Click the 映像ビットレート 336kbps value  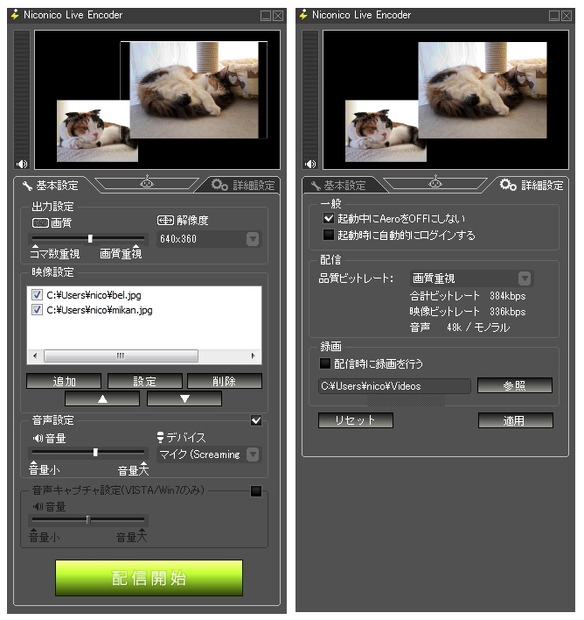click(507, 312)
